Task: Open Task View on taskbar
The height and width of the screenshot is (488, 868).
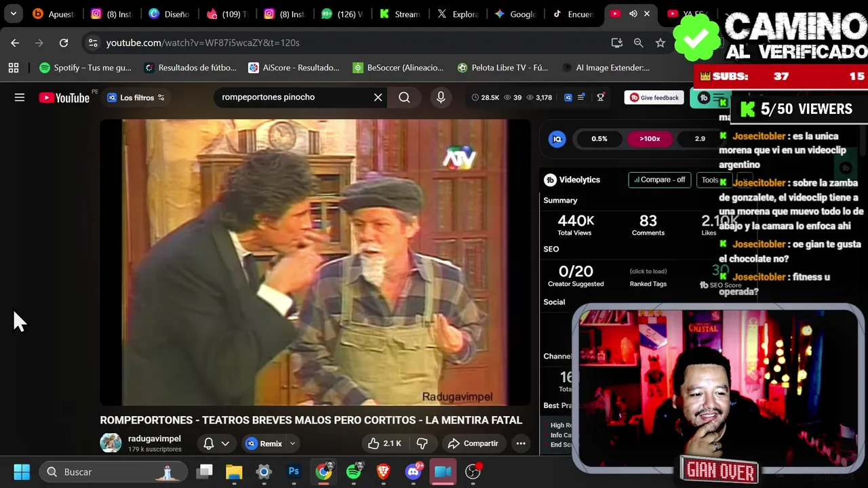Action: pos(204,472)
